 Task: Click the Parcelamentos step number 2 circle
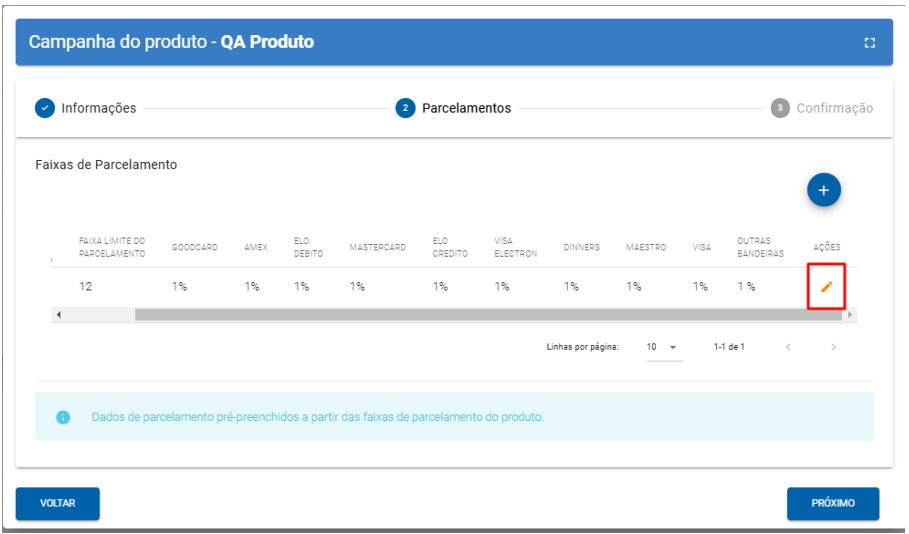(x=405, y=108)
